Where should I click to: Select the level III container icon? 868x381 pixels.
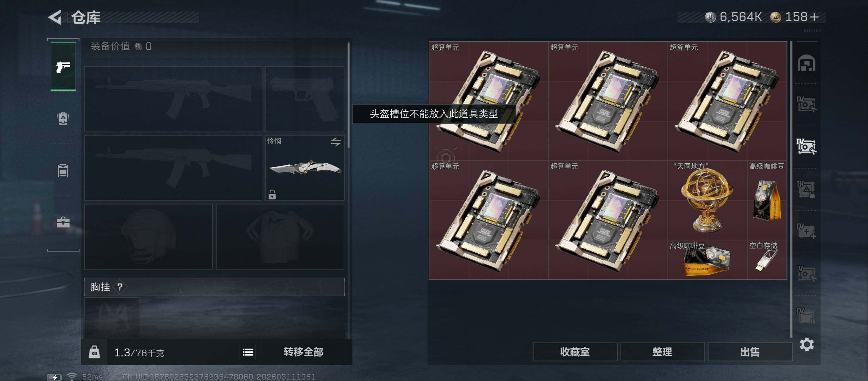(807, 189)
